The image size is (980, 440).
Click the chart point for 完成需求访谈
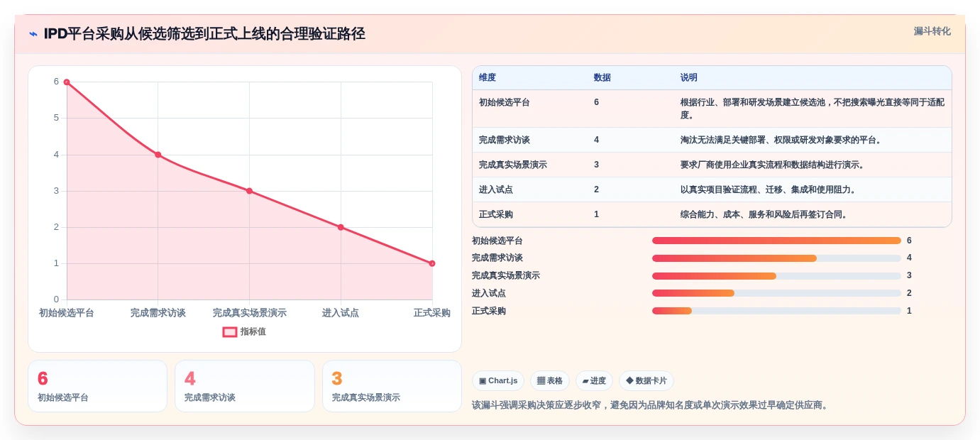point(158,155)
